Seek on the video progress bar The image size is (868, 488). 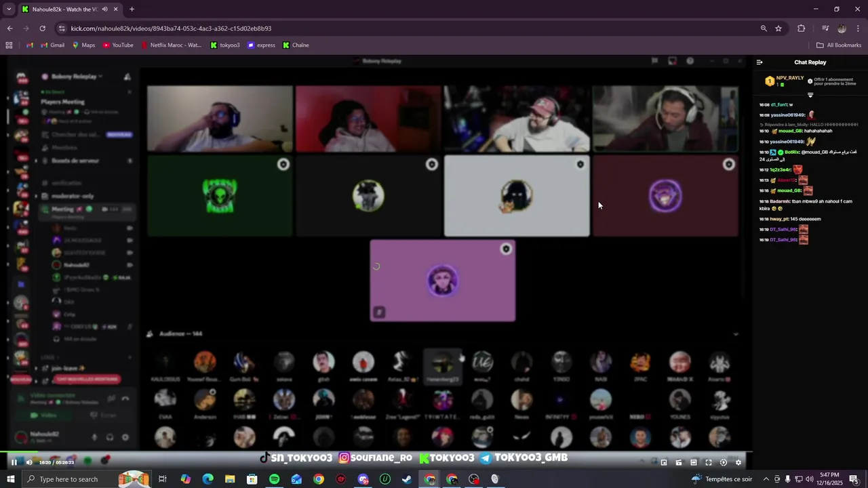click(376, 452)
